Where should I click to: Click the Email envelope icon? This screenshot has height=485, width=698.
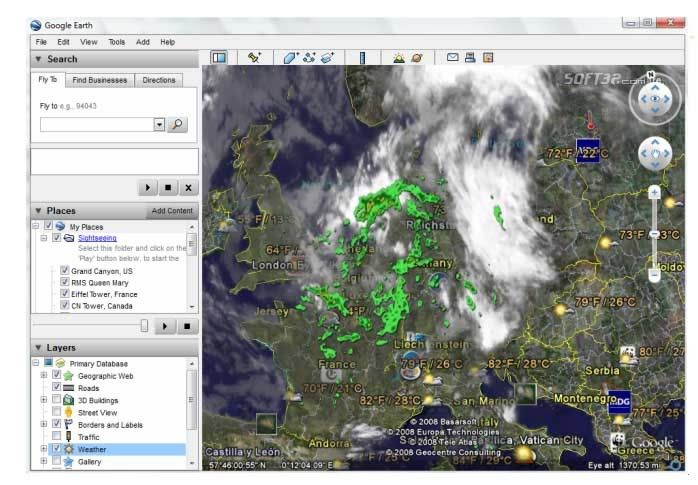coord(452,58)
